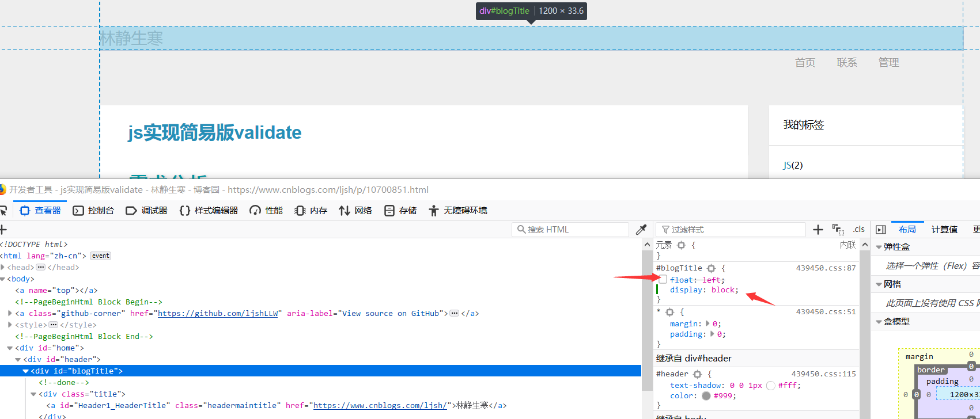Screen dimensions: 980x419
Task: Select the a name="top" node
Action: point(56,291)
